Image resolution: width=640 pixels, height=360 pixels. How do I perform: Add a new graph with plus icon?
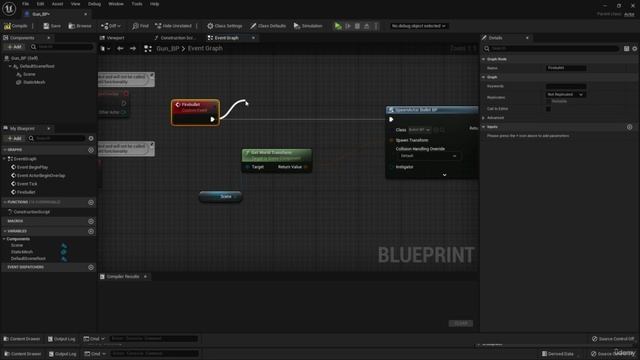coord(91,150)
